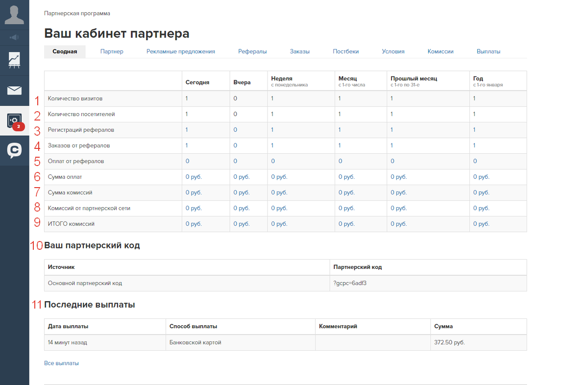Open the Заказы tab

299,51
